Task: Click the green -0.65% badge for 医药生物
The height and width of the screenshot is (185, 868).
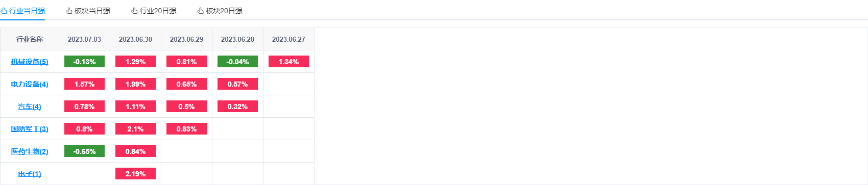Action: pyautogui.click(x=84, y=151)
